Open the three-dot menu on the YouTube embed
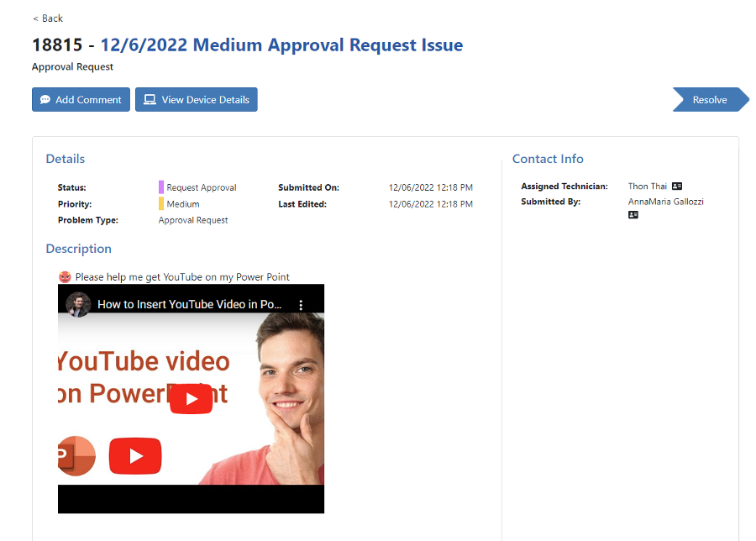 301,305
